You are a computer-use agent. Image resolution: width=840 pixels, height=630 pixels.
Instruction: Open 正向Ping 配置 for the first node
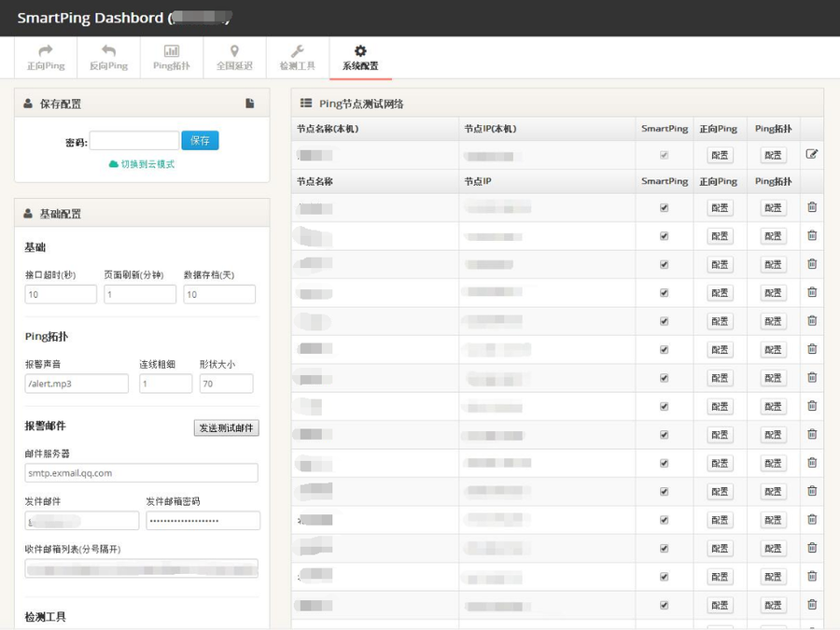(720, 208)
